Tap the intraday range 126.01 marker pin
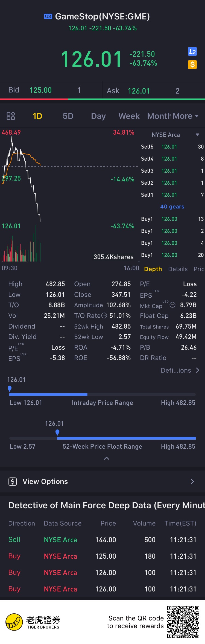 (x=10, y=388)
